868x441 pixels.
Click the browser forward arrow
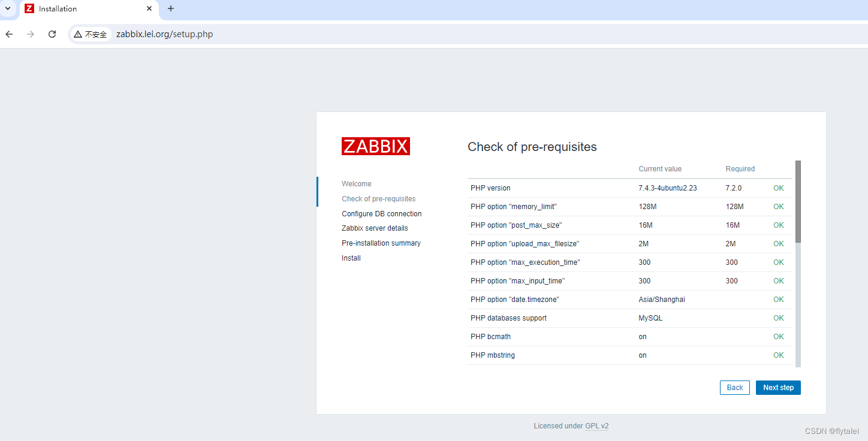click(31, 34)
